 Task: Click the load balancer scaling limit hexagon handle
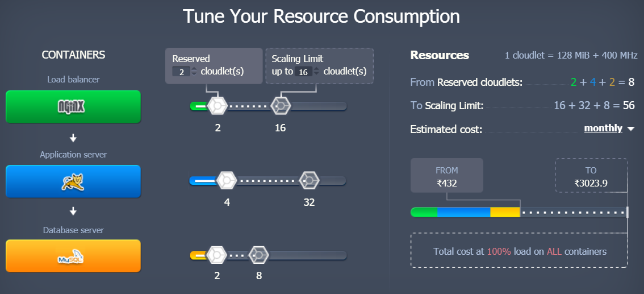pyautogui.click(x=280, y=105)
